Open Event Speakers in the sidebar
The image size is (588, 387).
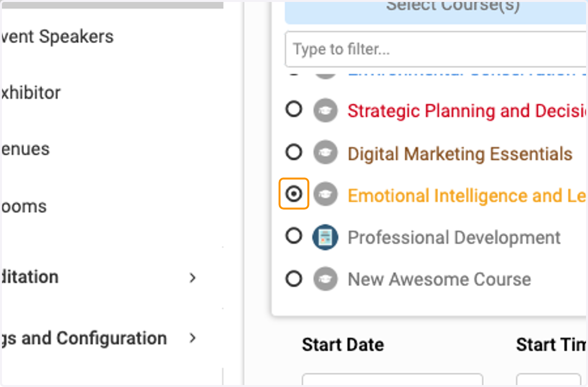point(57,36)
